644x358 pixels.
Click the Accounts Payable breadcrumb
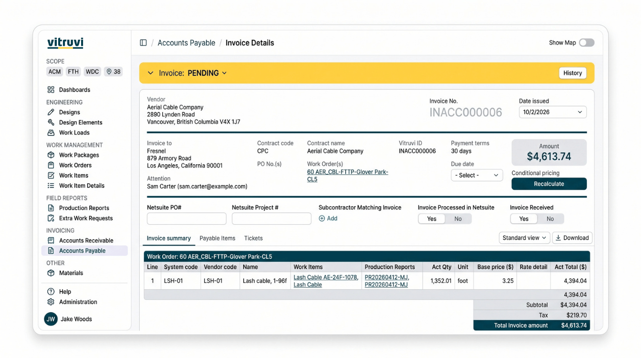(187, 43)
